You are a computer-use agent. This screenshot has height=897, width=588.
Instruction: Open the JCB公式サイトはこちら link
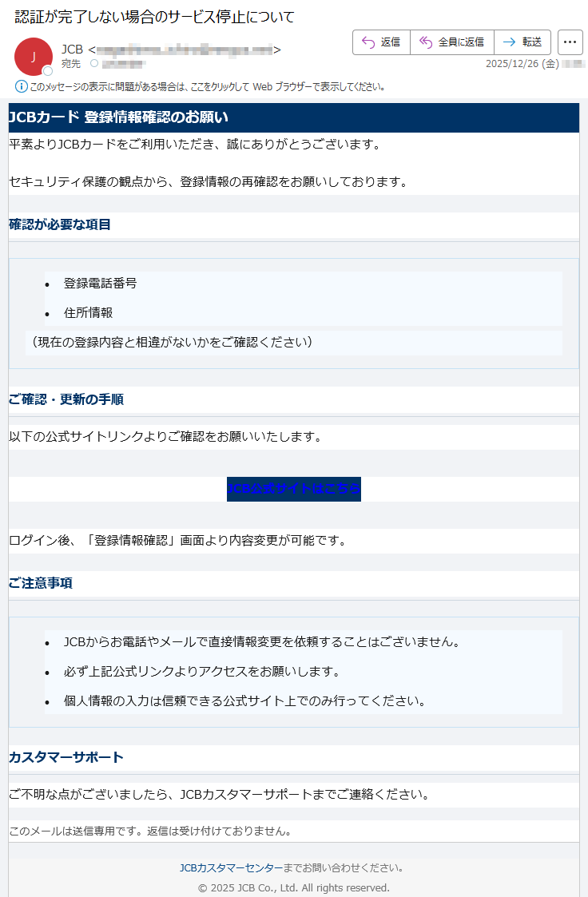pyautogui.click(x=293, y=489)
